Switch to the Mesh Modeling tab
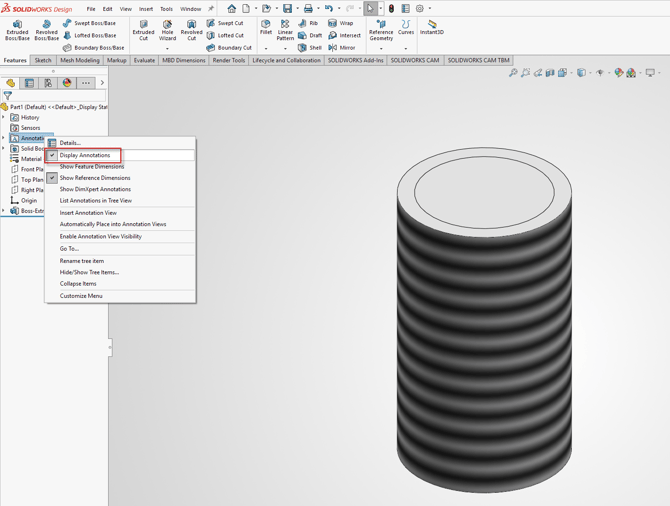Viewport: 670px width, 506px height. (x=80, y=60)
